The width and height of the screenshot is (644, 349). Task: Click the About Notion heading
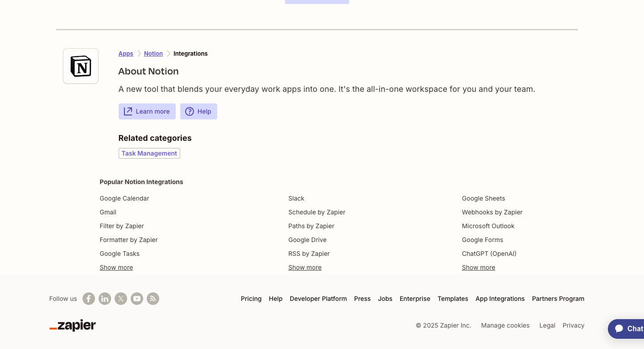pos(149,71)
